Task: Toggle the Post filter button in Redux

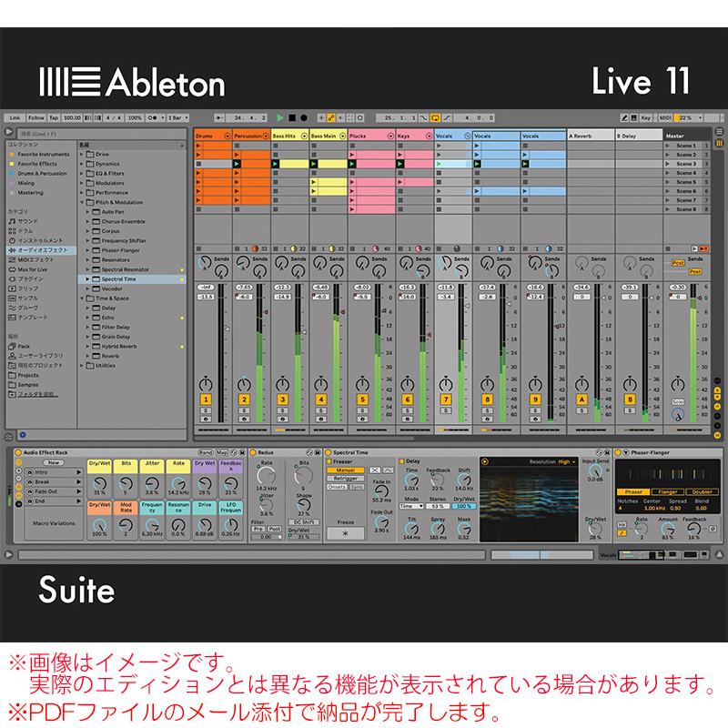Action: coord(275,529)
